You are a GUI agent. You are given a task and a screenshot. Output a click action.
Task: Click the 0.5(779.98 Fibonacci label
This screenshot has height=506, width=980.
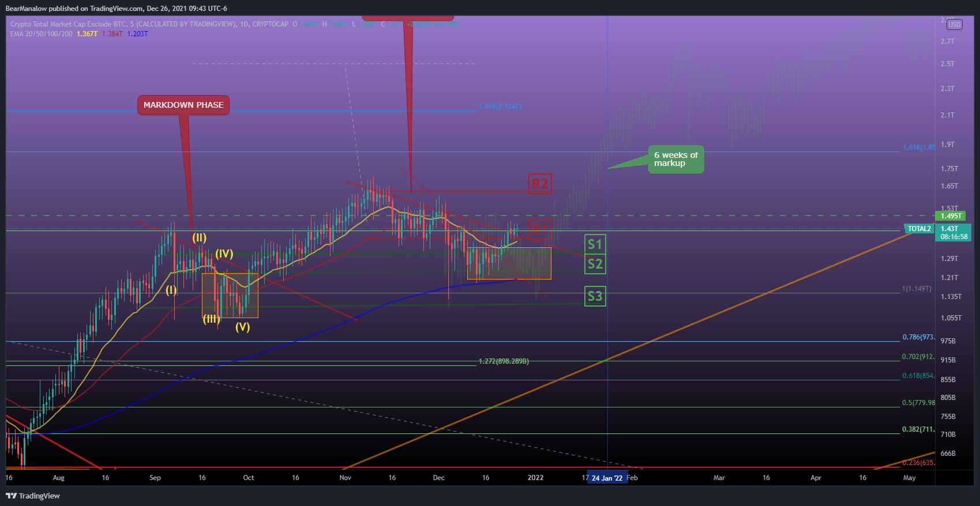[x=918, y=403]
